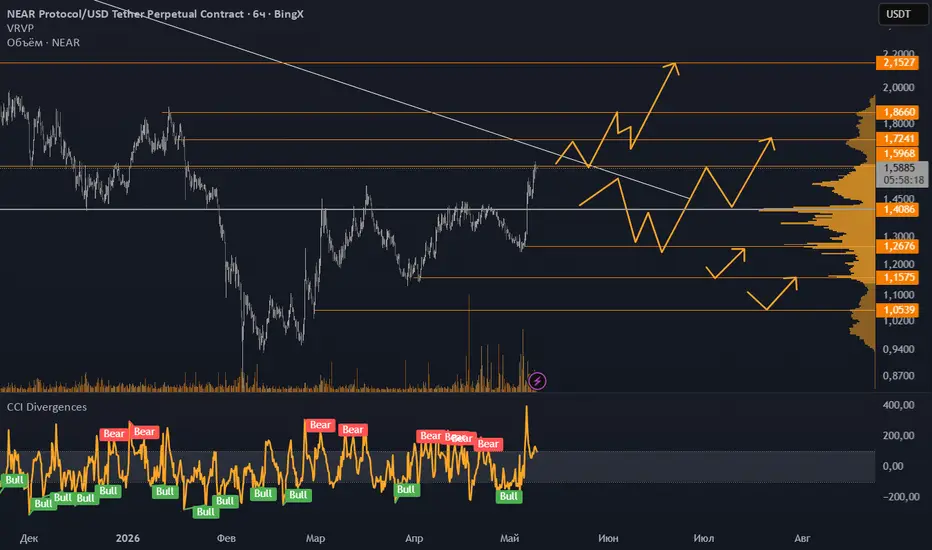Select the Объём · NEAR indicator label
Screen dimensions: 932x550
point(43,42)
